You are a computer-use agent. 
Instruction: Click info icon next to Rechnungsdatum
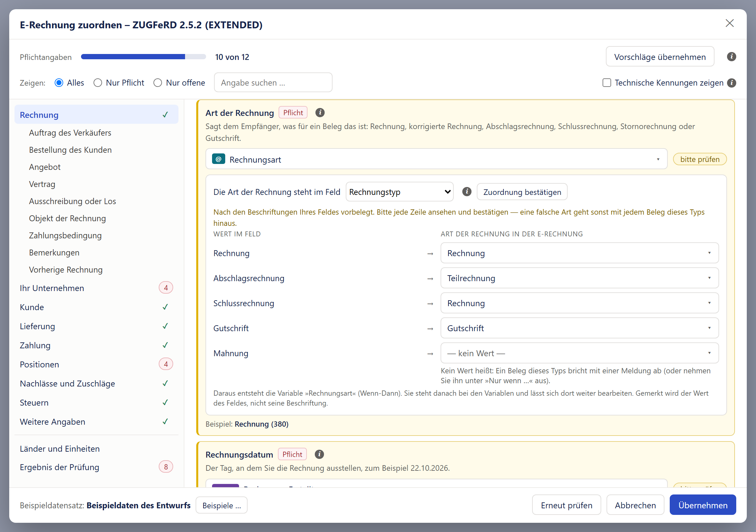pos(319,454)
